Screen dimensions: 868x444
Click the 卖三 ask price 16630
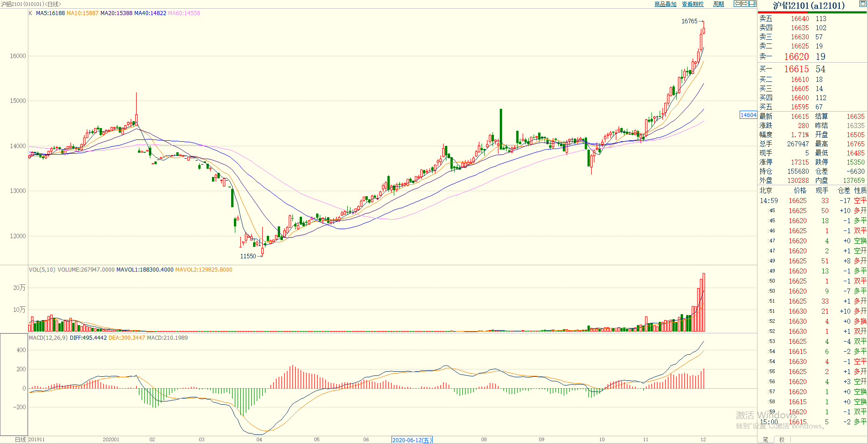click(799, 37)
